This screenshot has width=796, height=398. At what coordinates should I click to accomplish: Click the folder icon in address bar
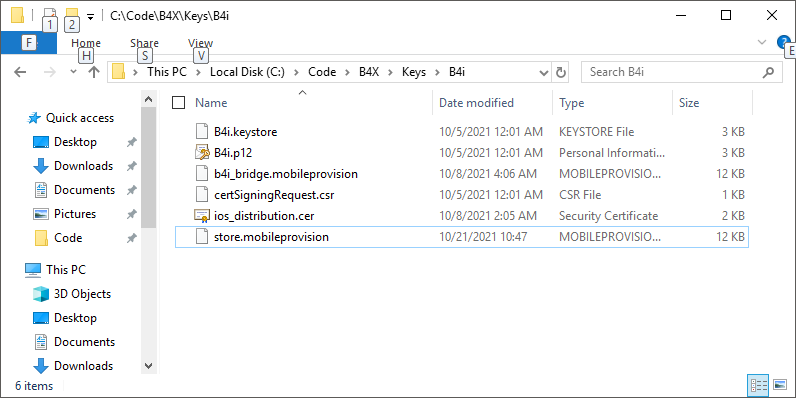119,72
